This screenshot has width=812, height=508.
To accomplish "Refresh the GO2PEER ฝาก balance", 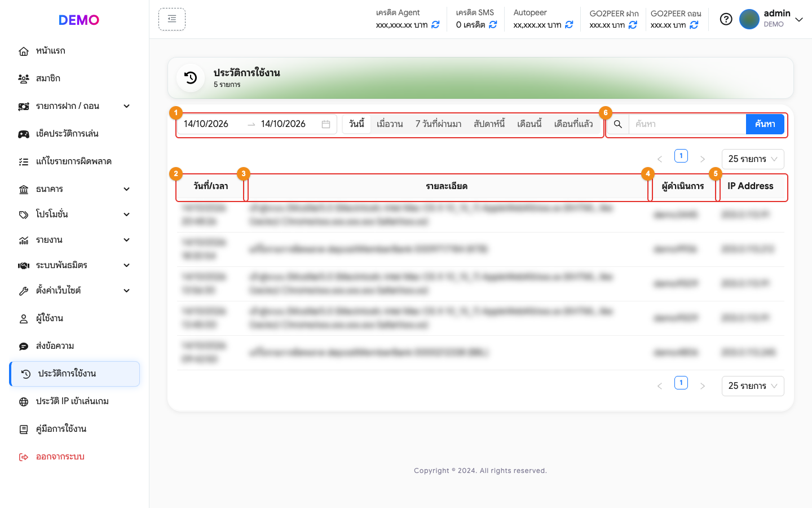I will pyautogui.click(x=633, y=25).
